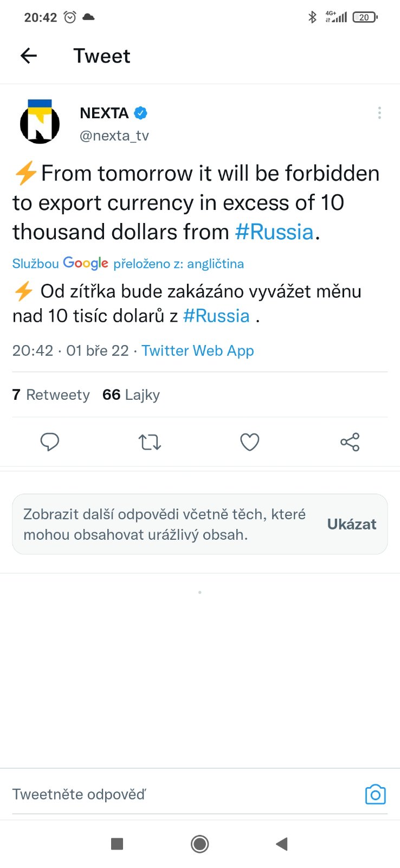400x868 pixels.
Task: Tap the @nexta_tv handle
Action: click(114, 136)
